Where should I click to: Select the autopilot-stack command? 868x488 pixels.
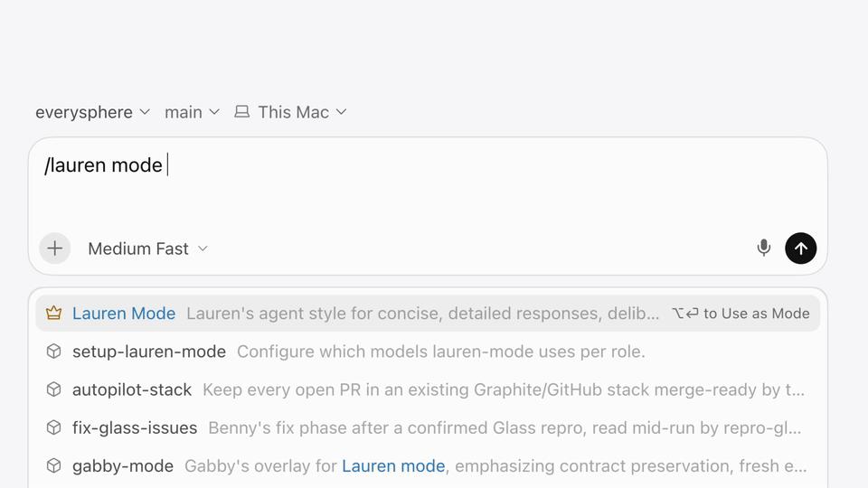click(x=428, y=389)
